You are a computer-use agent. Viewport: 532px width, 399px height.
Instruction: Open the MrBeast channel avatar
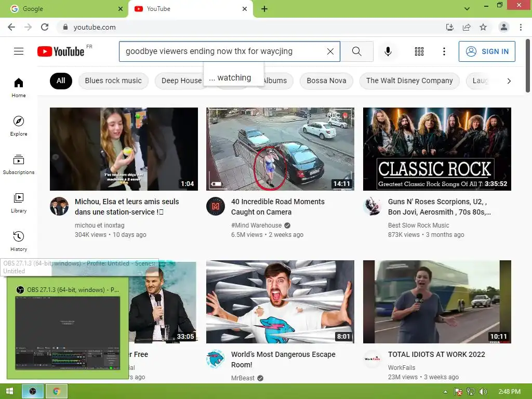216,359
